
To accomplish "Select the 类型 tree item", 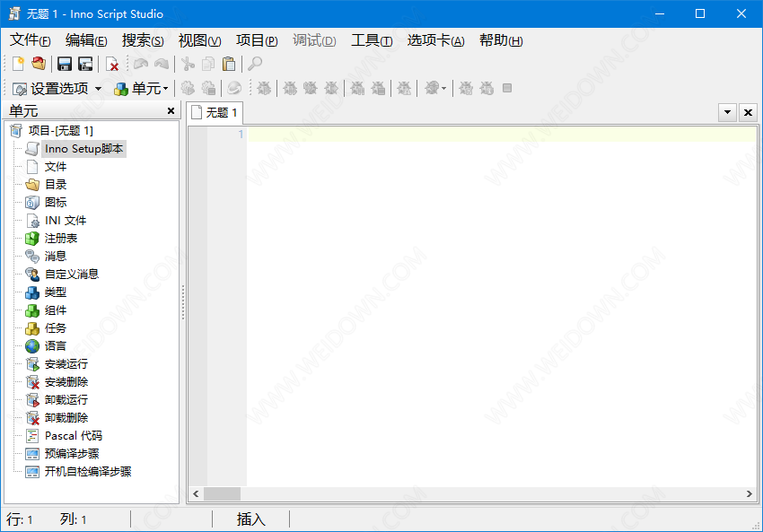I will [56, 292].
